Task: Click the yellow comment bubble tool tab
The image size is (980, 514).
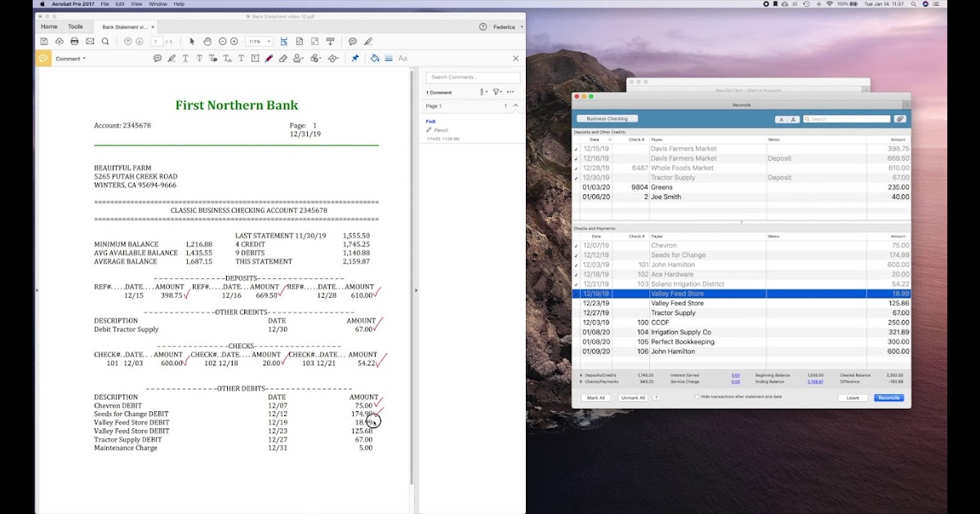Action: pyautogui.click(x=43, y=59)
